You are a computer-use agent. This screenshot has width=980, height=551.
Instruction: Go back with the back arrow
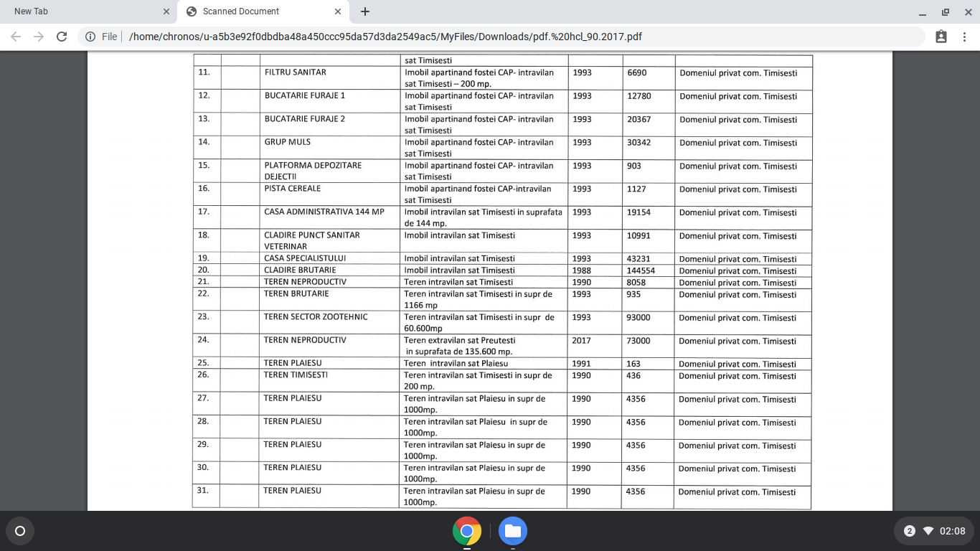(16, 37)
